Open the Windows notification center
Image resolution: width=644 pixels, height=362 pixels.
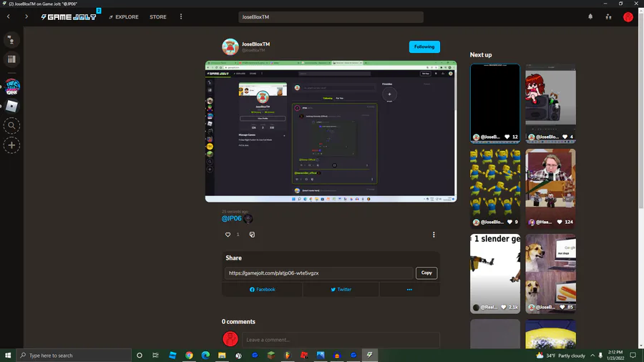(633, 356)
